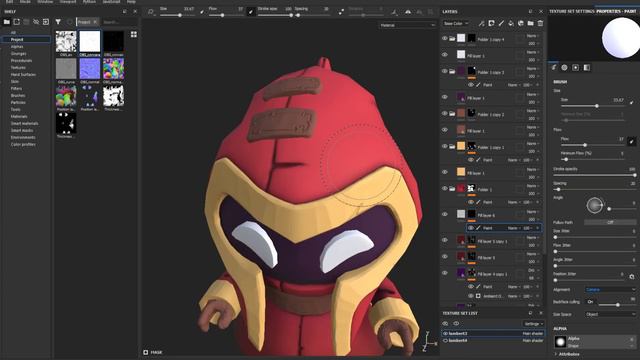Hide the Fill layer 5 copy 1 layer
This screenshot has height=360, width=640.
(445, 240)
